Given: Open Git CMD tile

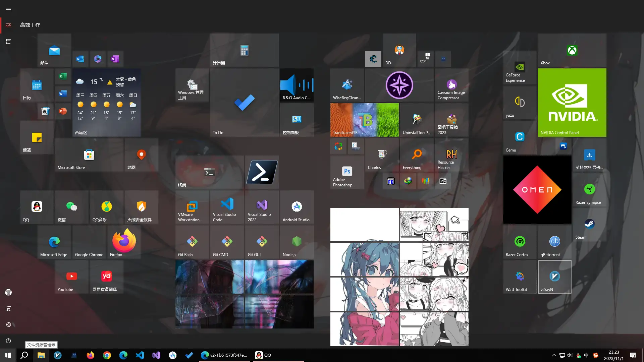Looking at the screenshot, I should (x=227, y=242).
